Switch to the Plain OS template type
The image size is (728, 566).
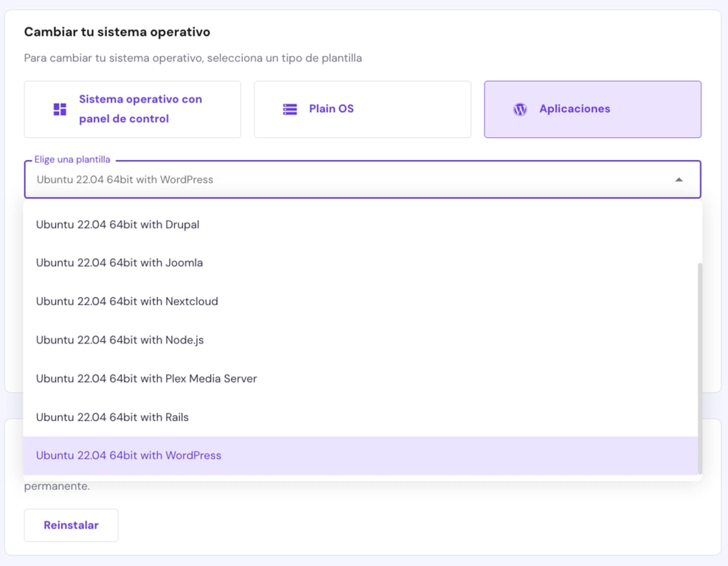click(362, 109)
